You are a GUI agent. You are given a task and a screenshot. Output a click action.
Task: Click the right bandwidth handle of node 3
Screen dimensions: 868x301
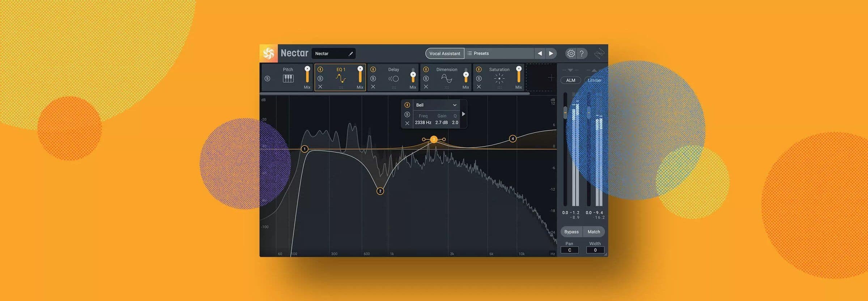(x=444, y=139)
